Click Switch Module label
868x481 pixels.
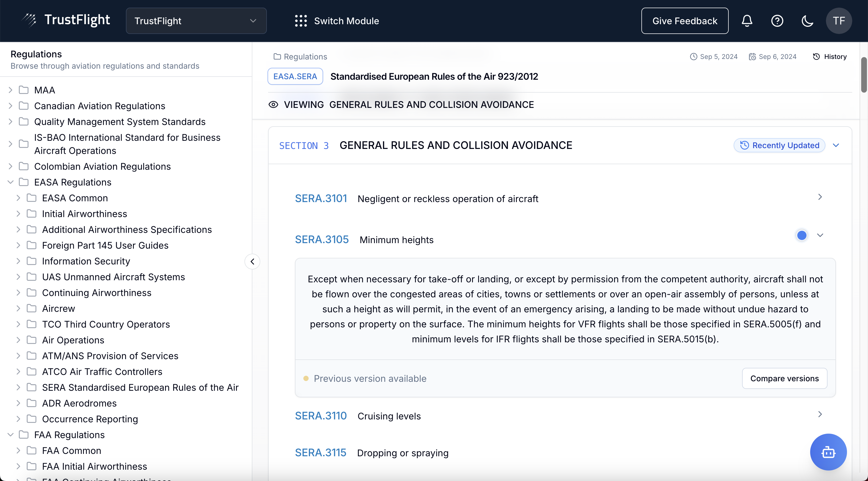346,21
